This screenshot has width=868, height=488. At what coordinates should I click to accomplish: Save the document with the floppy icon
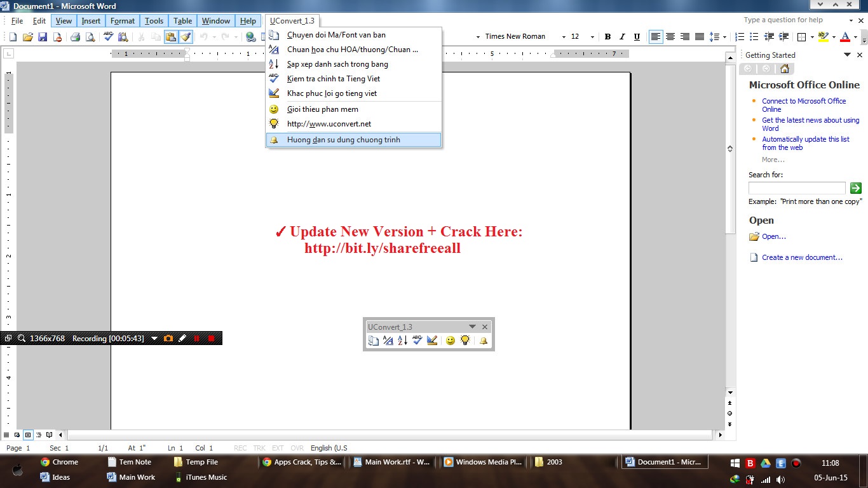coord(43,37)
